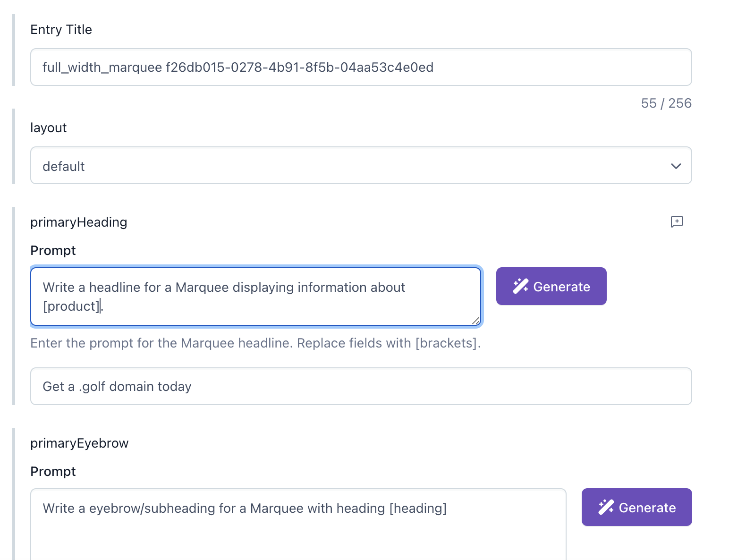746x560 pixels.
Task: Click the Prompt label under primaryHeading
Action: click(x=53, y=251)
